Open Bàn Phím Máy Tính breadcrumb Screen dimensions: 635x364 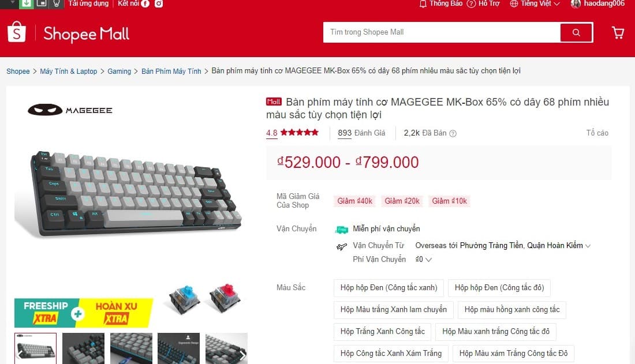(171, 72)
